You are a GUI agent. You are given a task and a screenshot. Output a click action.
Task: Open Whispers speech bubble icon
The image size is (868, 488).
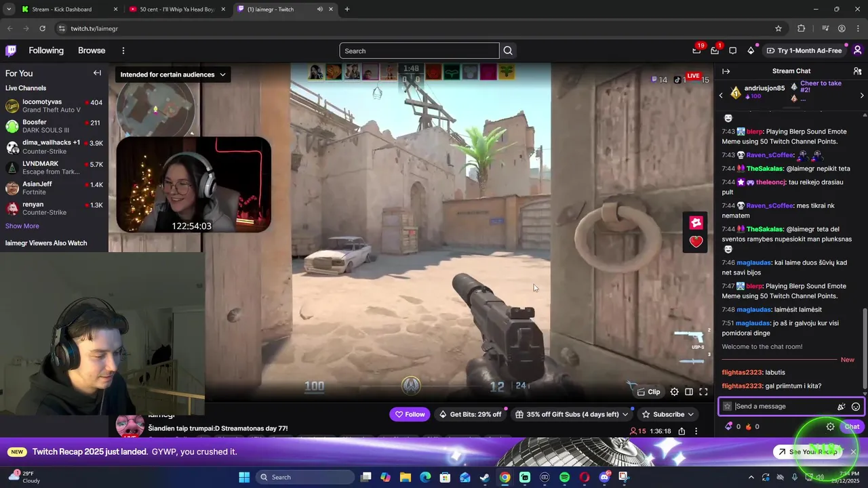coord(732,50)
